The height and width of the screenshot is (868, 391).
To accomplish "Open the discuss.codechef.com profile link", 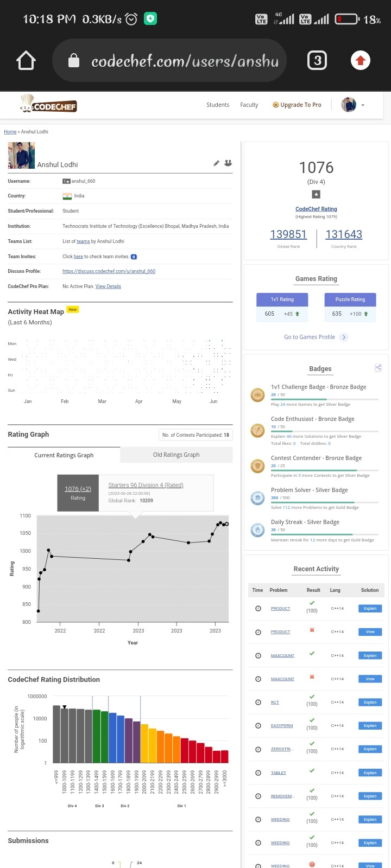I will tap(109, 271).
